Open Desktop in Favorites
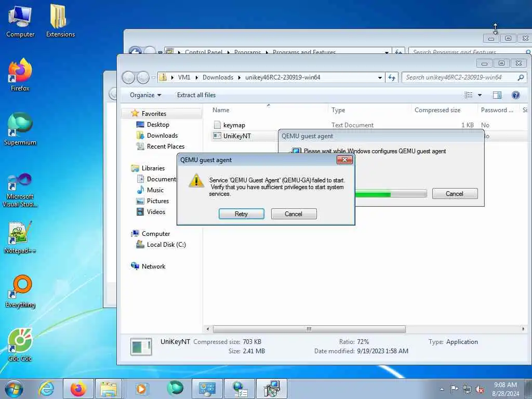The width and height of the screenshot is (532, 399). pos(158,125)
